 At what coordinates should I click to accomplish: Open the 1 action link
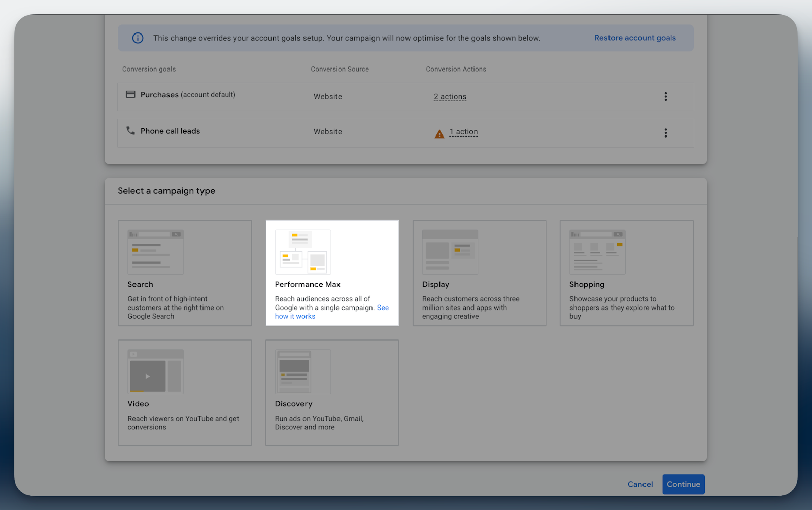tap(463, 132)
